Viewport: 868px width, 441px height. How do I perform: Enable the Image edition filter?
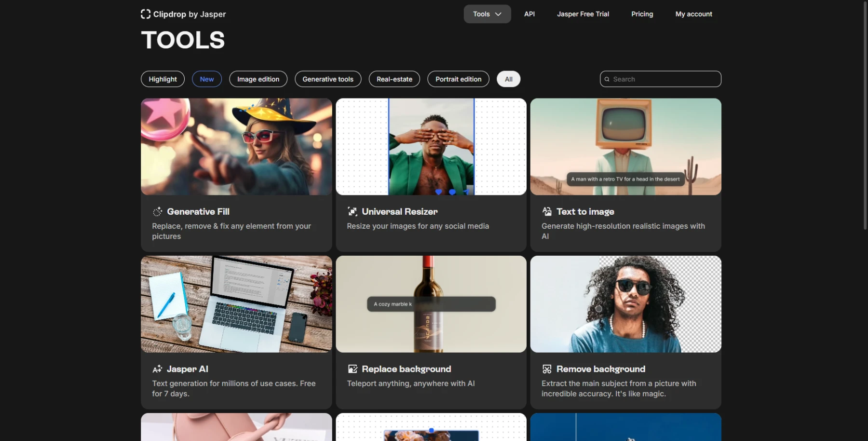258,79
